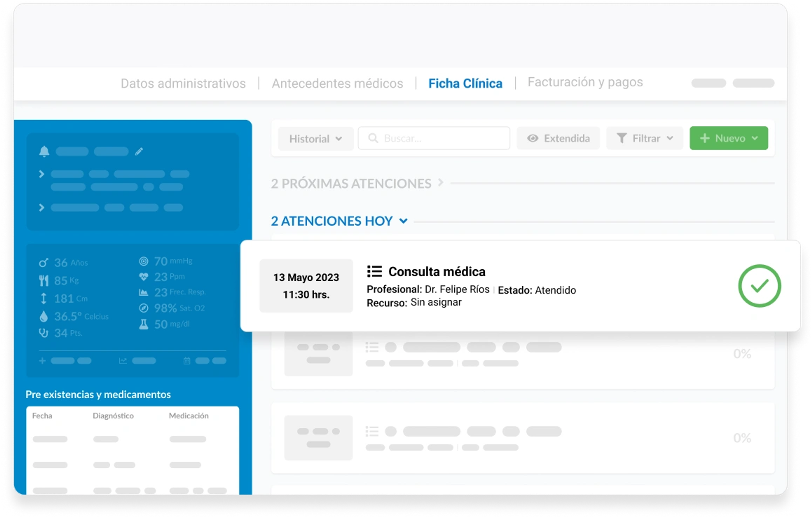Click the flask icon beside 50 mg/dl
This screenshot has width=812, height=517.
tap(144, 324)
